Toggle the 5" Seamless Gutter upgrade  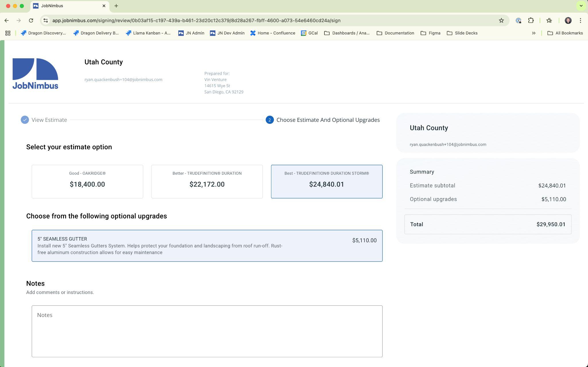(207, 245)
